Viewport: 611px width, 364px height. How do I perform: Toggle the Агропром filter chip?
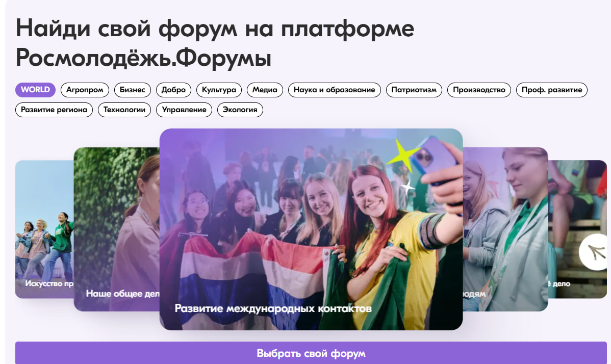(x=85, y=90)
